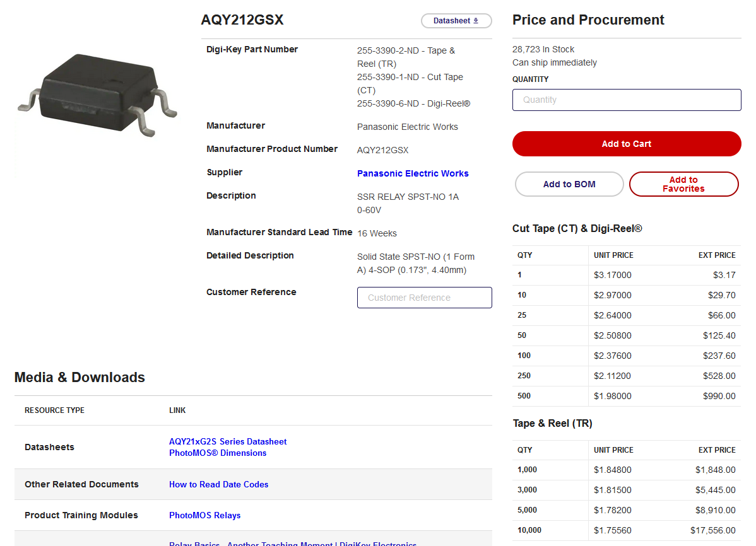Click the Cut Tape (CT) & Digi-Reel® heading

577,228
